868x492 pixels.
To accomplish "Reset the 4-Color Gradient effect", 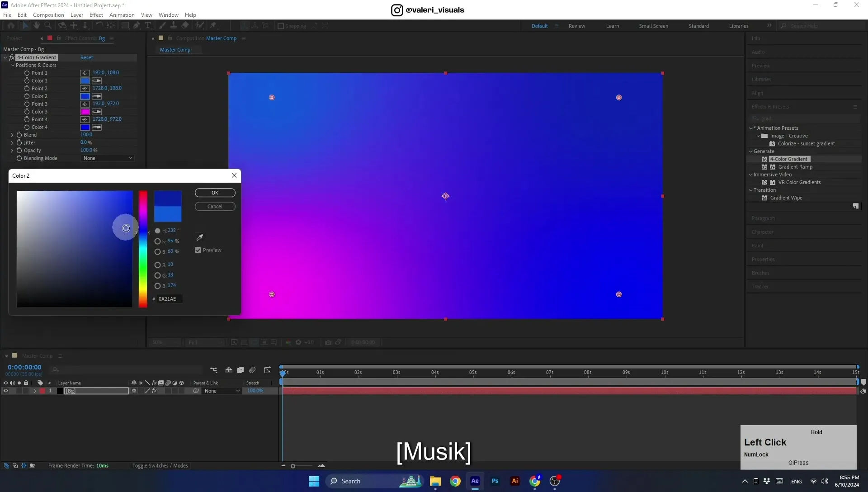I will (87, 57).
